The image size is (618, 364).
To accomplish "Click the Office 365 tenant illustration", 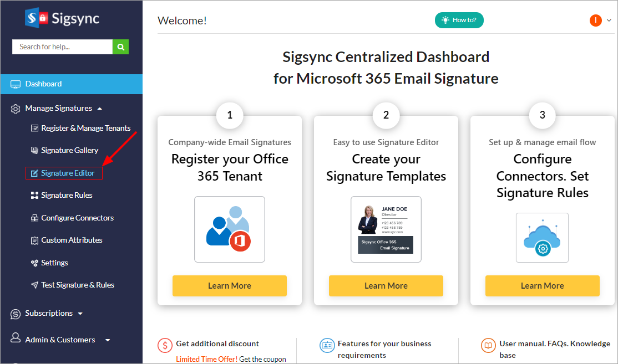I will coord(229,229).
